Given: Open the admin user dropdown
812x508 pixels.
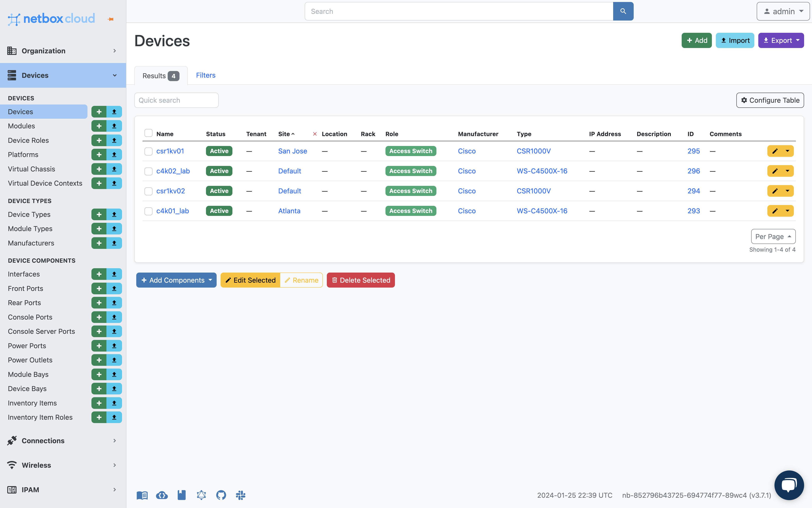Looking at the screenshot, I should [783, 11].
